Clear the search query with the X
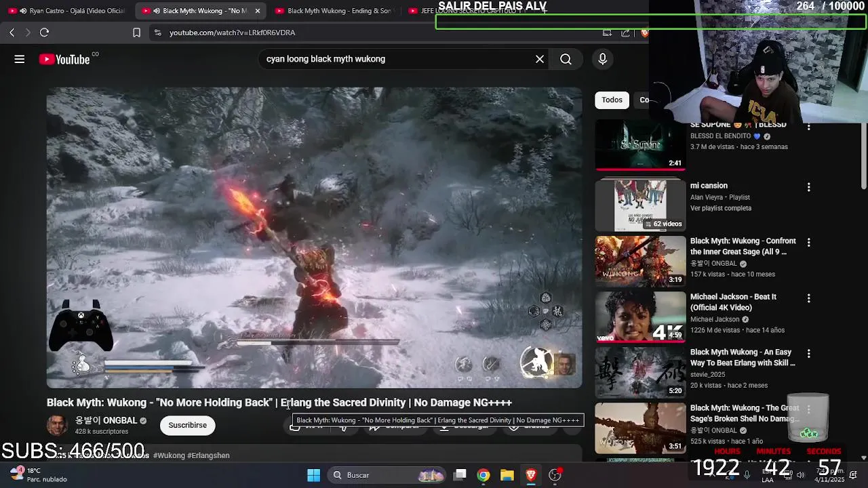The image size is (868, 488). click(x=540, y=59)
